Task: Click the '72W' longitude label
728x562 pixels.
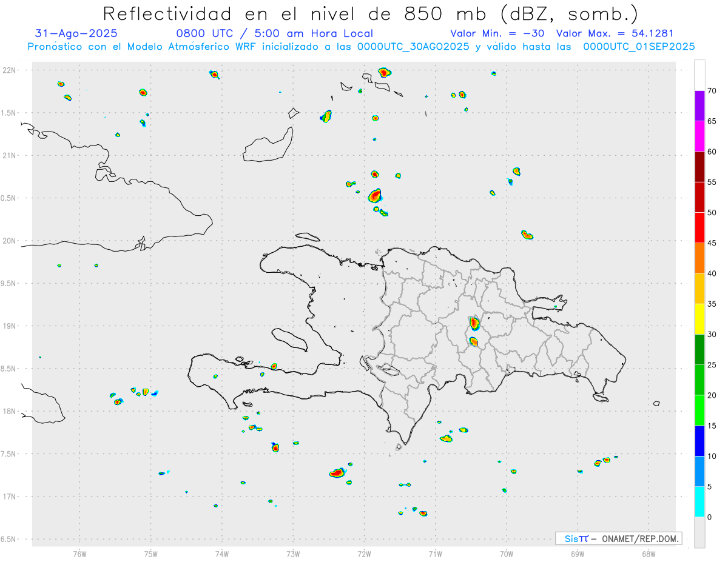Action: (x=364, y=554)
